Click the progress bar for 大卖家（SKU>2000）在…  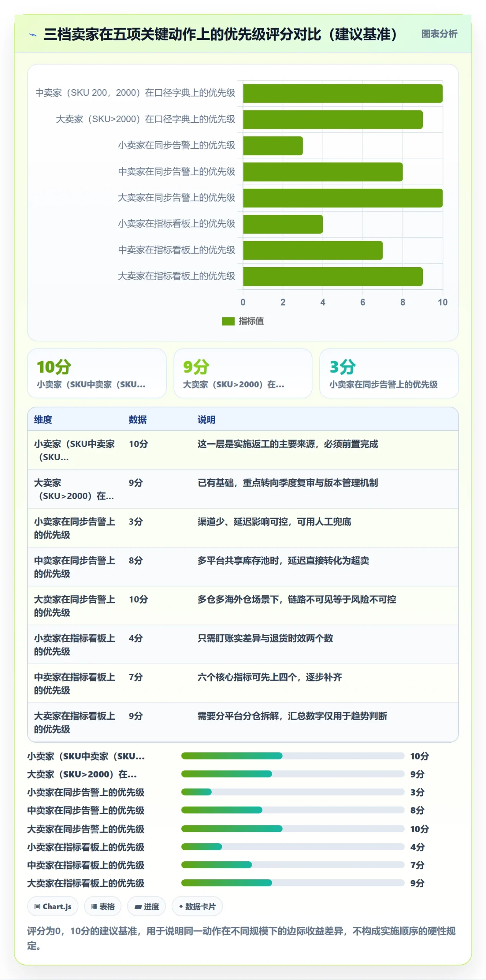pos(293,774)
